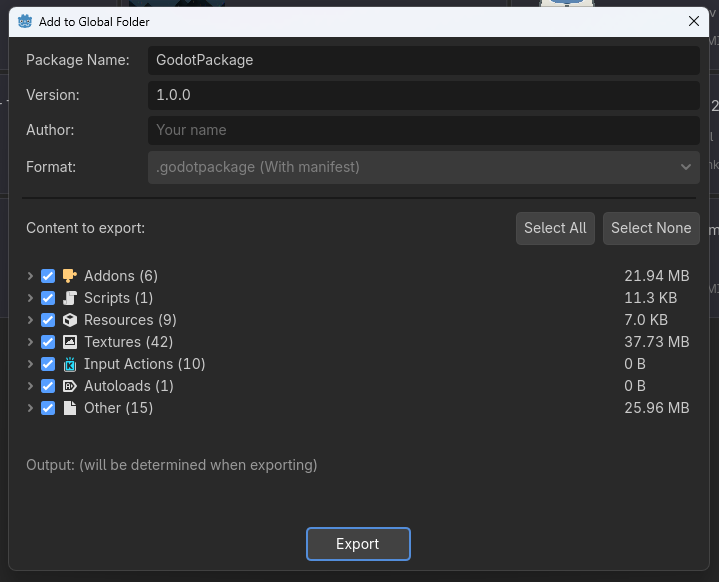Click the Resources cube icon

[70, 320]
